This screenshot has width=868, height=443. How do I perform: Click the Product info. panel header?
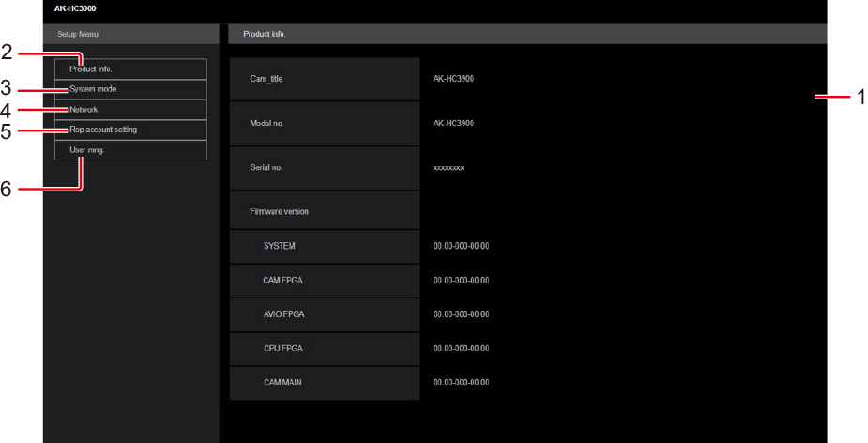click(x=265, y=34)
